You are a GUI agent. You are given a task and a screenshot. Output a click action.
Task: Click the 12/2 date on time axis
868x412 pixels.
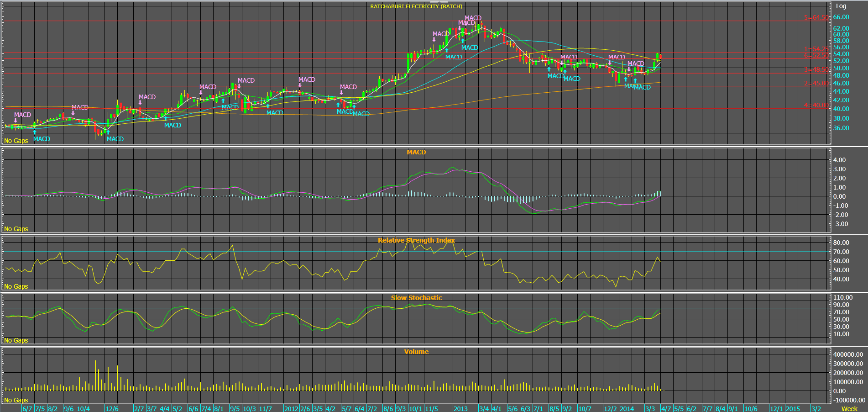click(610, 409)
